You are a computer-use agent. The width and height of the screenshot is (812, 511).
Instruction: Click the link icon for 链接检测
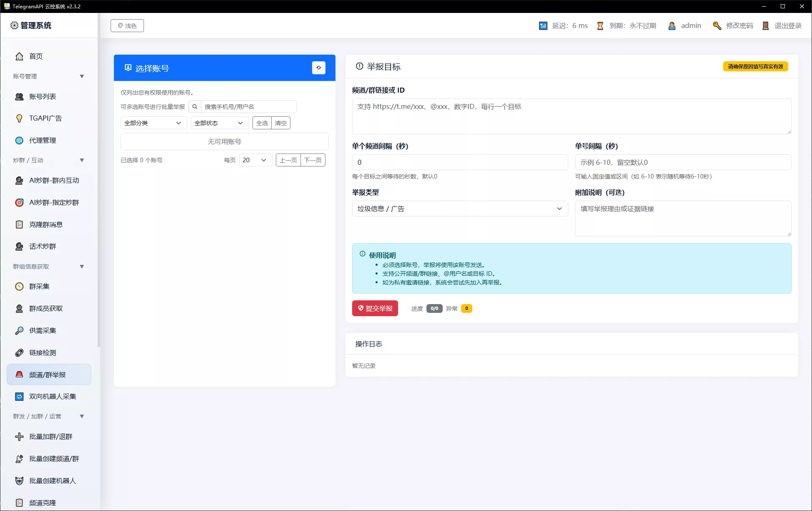point(19,353)
